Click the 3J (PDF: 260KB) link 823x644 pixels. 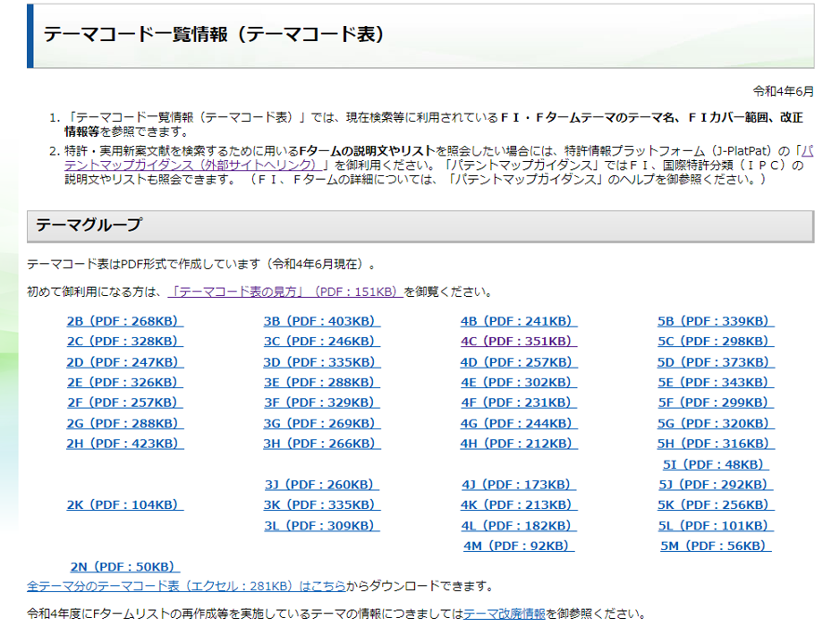tap(322, 485)
